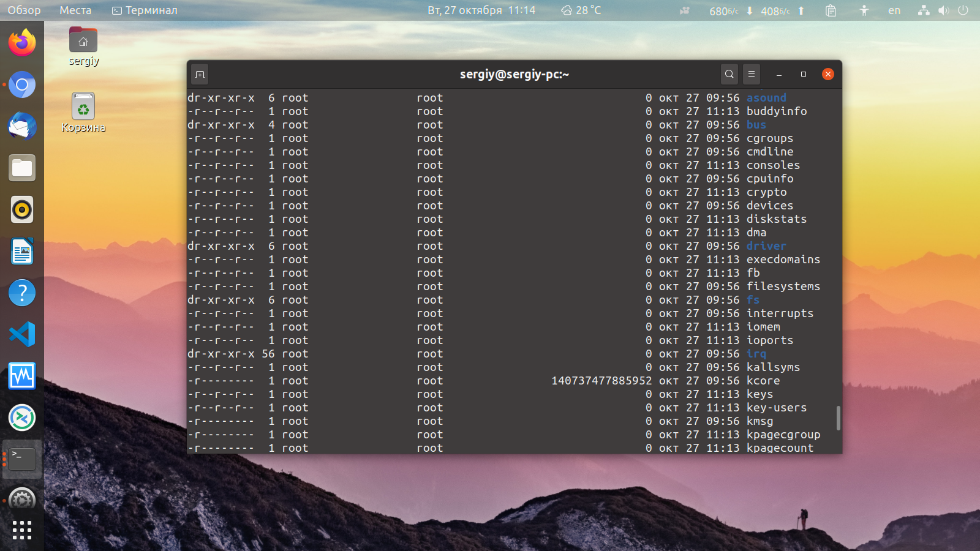Click the weather indicator showing 28 °C

[x=581, y=10]
